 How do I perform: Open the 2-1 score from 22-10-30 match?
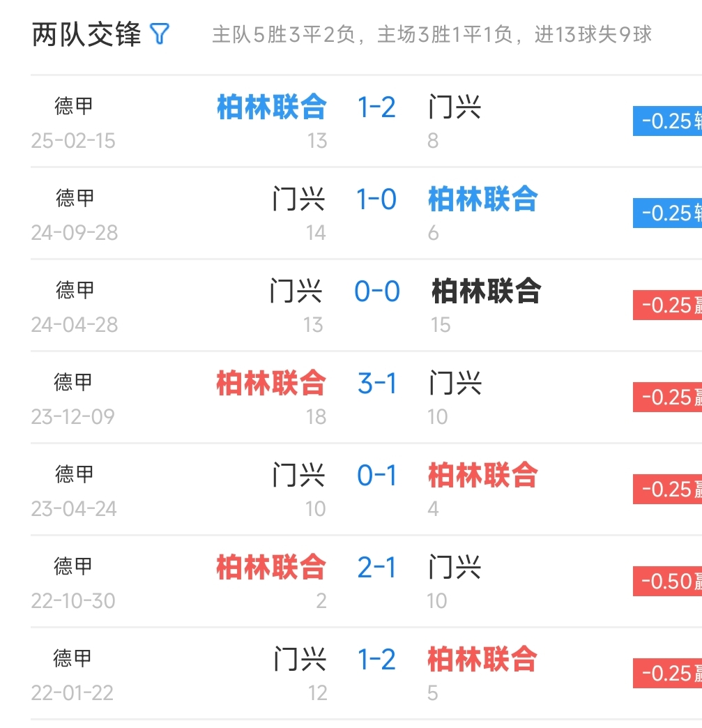coord(376,568)
